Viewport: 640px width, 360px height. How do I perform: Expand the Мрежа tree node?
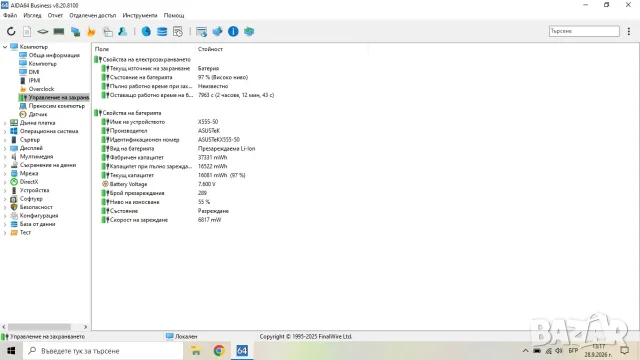(5, 173)
